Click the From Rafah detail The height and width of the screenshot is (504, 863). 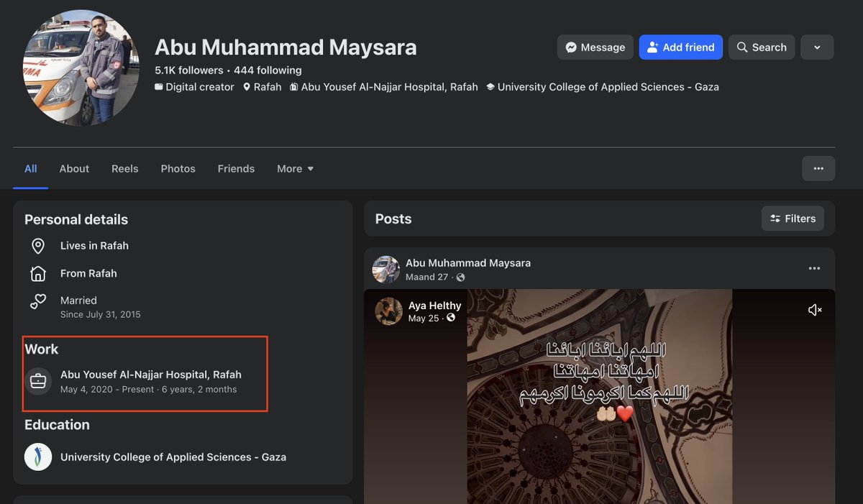point(88,273)
